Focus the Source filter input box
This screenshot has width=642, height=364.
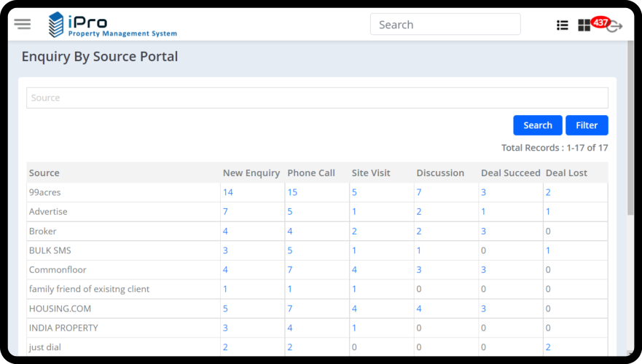317,98
